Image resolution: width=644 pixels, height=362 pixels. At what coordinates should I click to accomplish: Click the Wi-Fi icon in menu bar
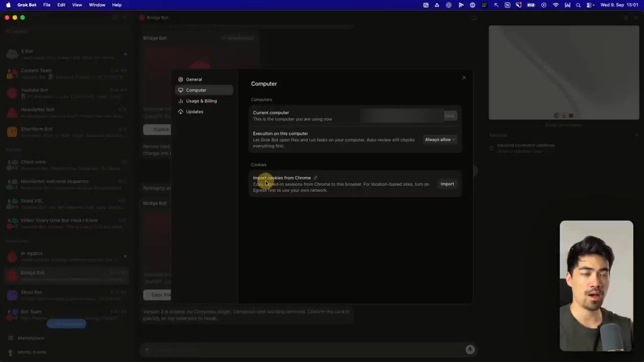pos(556,5)
